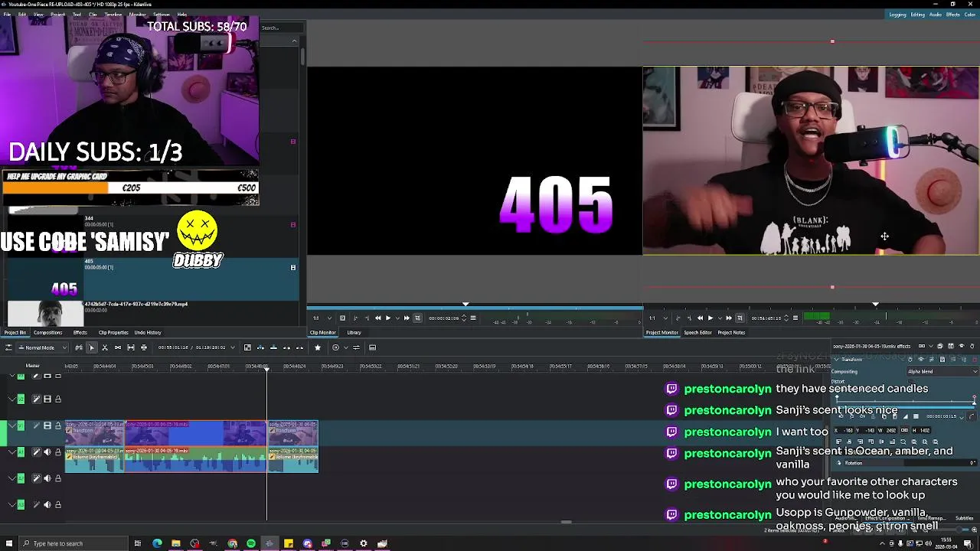Screen dimensions: 980x551
Task: Open timeline track settings icon left of Normal Mode
Action: [x=8, y=347]
